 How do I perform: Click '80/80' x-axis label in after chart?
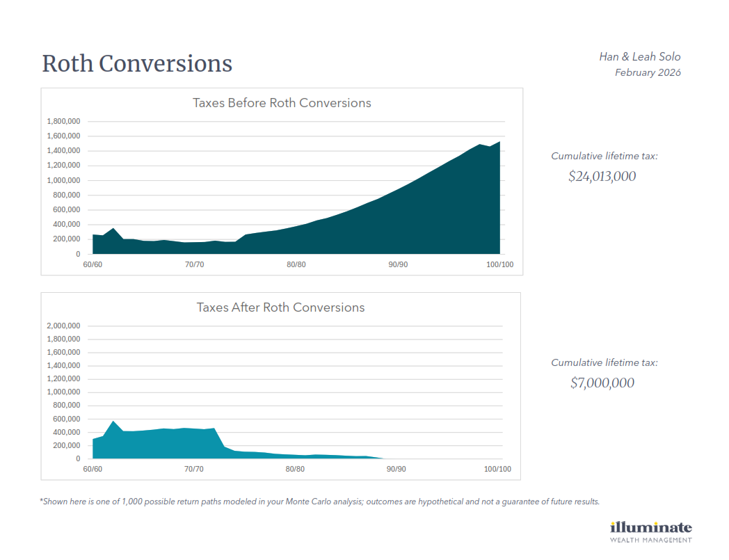(295, 469)
